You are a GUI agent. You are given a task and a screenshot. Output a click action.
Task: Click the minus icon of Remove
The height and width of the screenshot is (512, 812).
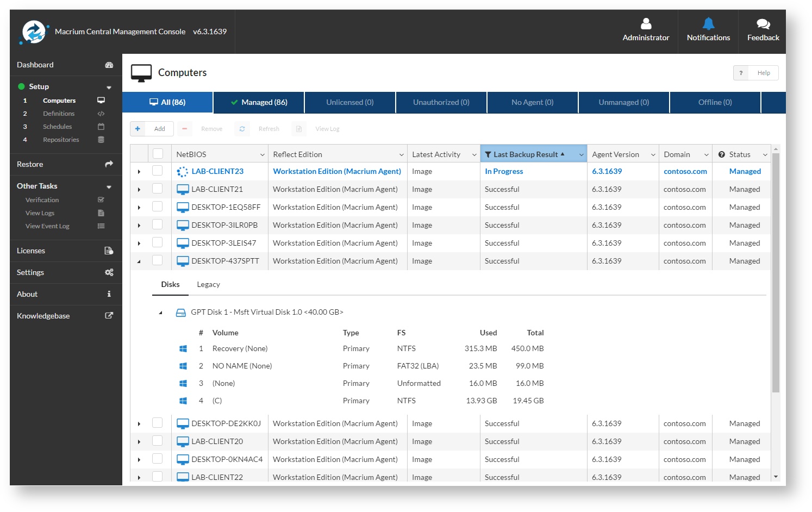pyautogui.click(x=184, y=129)
